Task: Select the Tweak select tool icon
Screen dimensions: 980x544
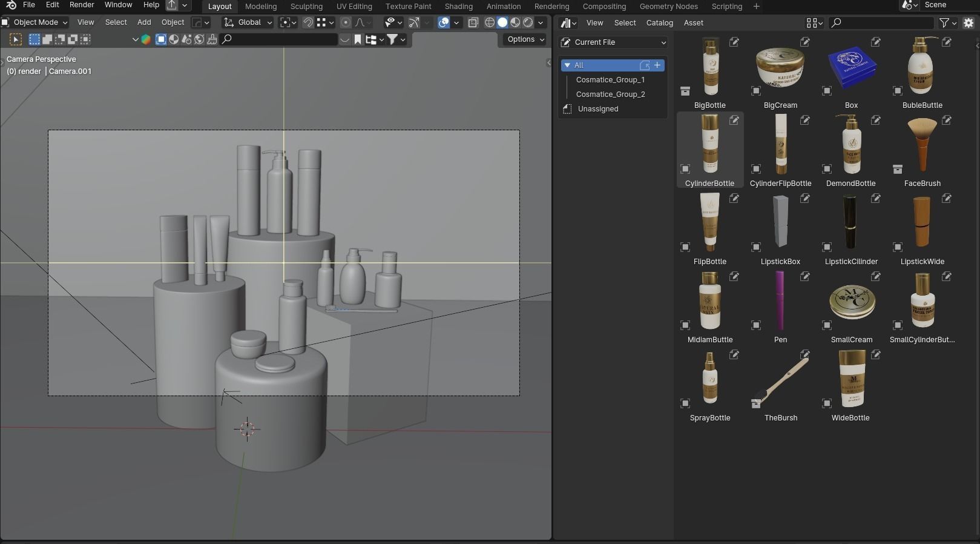Action: (16, 39)
